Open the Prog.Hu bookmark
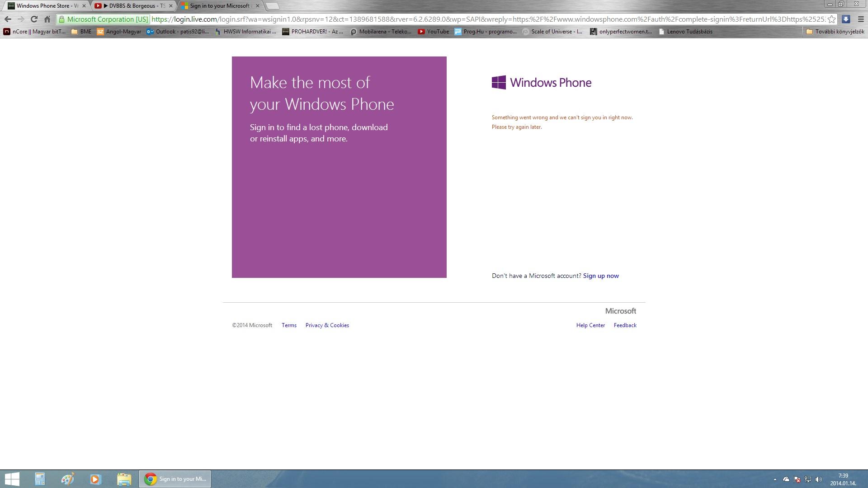Image resolution: width=868 pixels, height=488 pixels. click(x=486, y=32)
